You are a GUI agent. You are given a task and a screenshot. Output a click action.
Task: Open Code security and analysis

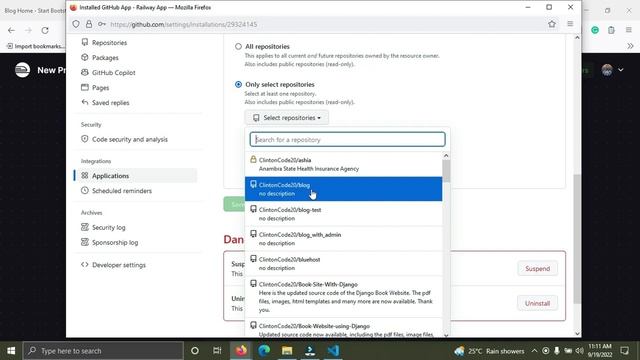(129, 139)
